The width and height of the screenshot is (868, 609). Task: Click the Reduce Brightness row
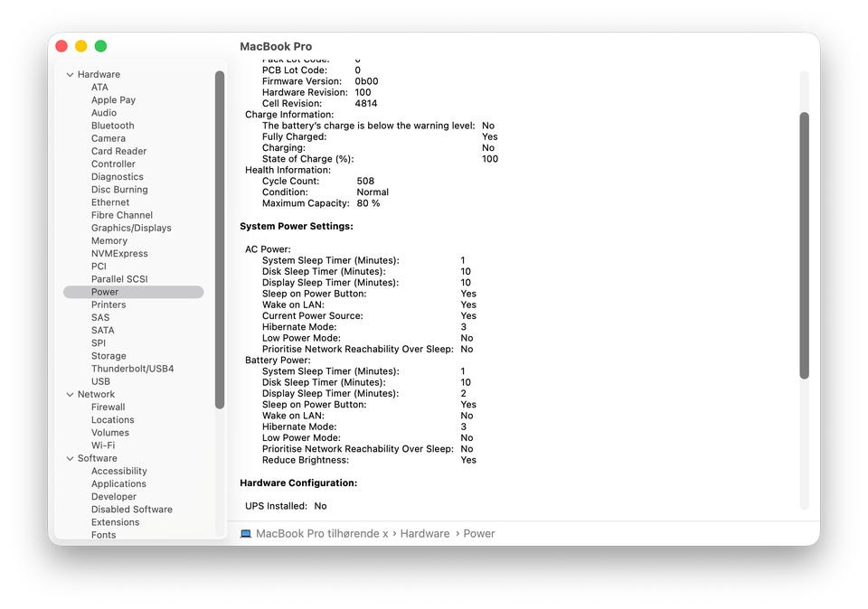(x=369, y=460)
